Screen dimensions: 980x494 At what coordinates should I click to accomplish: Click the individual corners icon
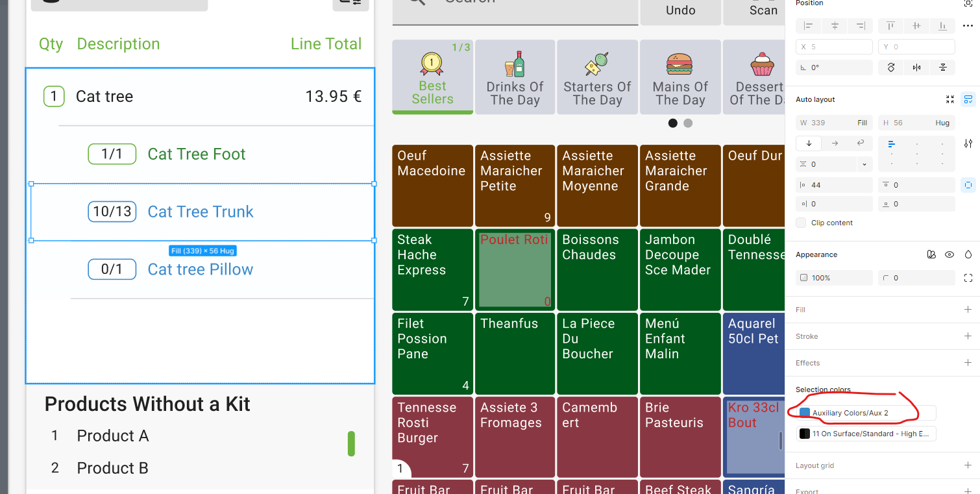point(968,278)
